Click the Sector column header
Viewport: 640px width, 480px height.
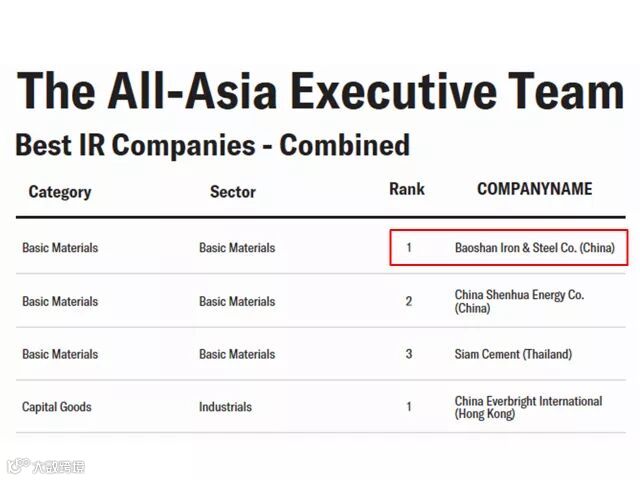(232, 192)
